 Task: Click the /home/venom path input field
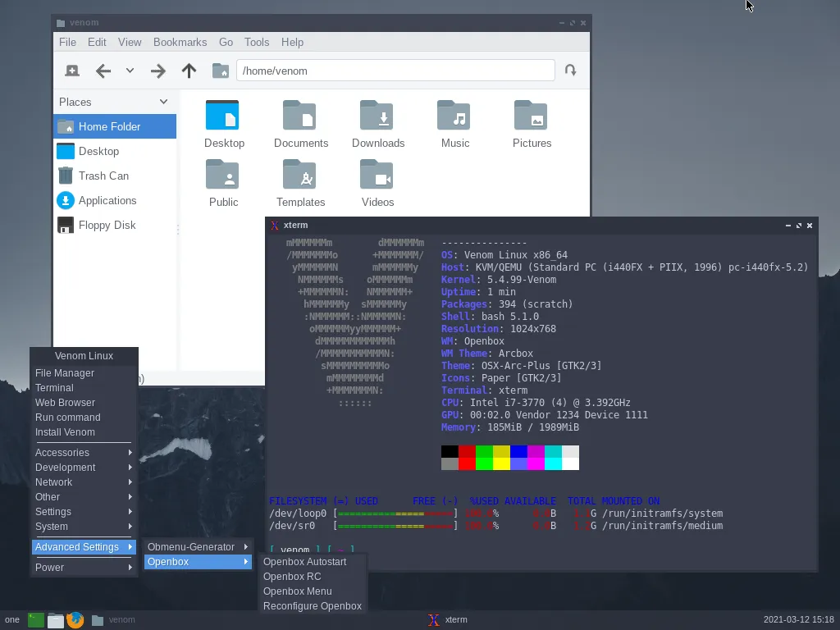point(395,71)
